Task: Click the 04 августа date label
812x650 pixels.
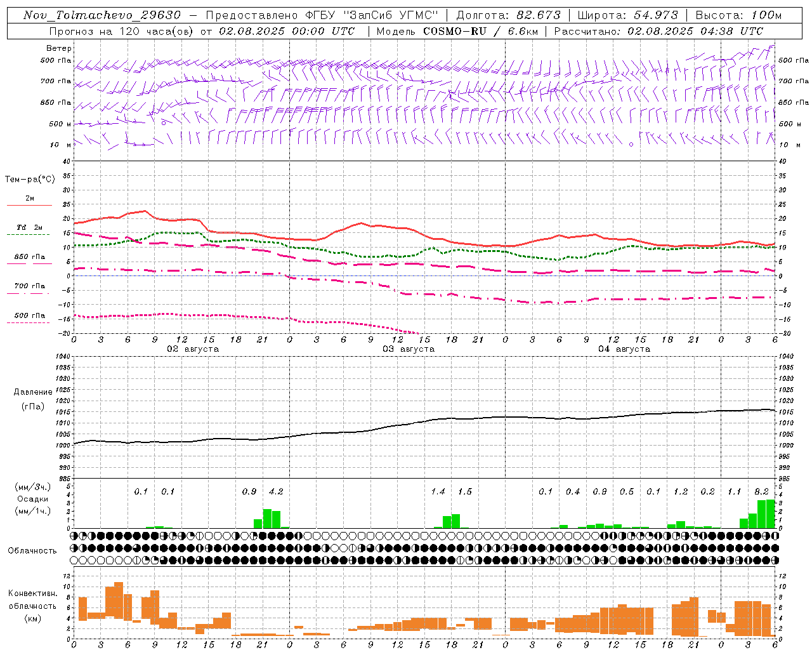Action: coord(624,349)
